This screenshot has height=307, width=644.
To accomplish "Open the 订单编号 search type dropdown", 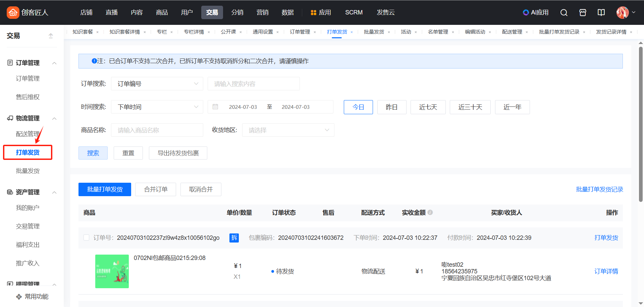I will click(x=157, y=84).
